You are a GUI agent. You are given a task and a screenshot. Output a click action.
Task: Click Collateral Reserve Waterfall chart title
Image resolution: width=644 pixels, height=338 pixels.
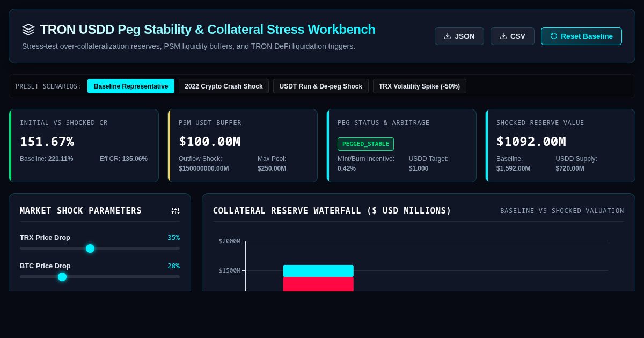332,211
